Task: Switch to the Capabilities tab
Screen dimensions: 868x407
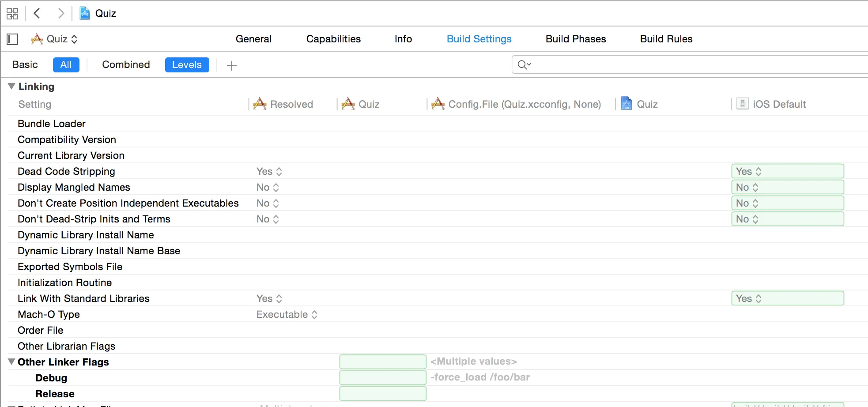Action: coord(333,39)
